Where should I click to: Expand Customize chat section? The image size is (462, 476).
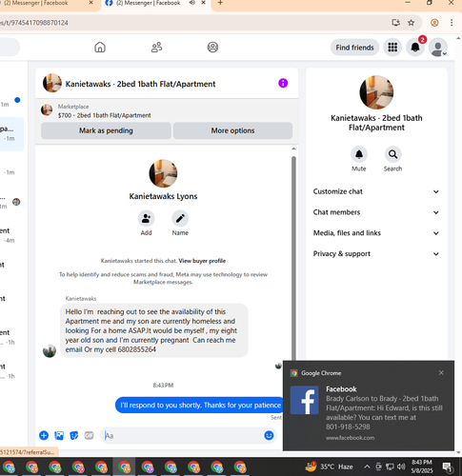(376, 191)
